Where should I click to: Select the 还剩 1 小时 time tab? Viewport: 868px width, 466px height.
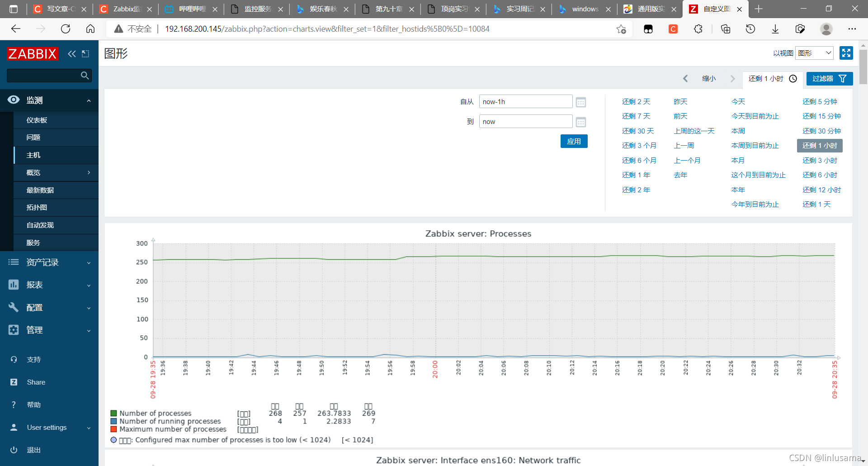coord(773,79)
